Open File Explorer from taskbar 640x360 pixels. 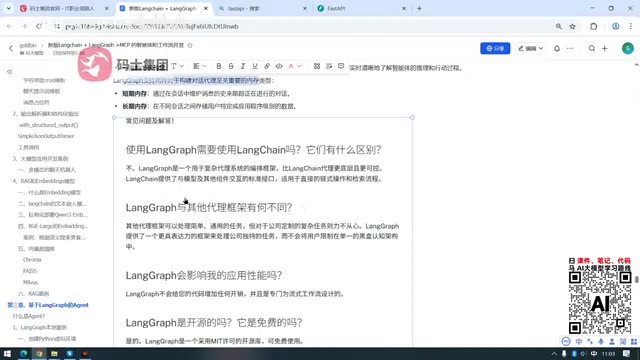54,353
